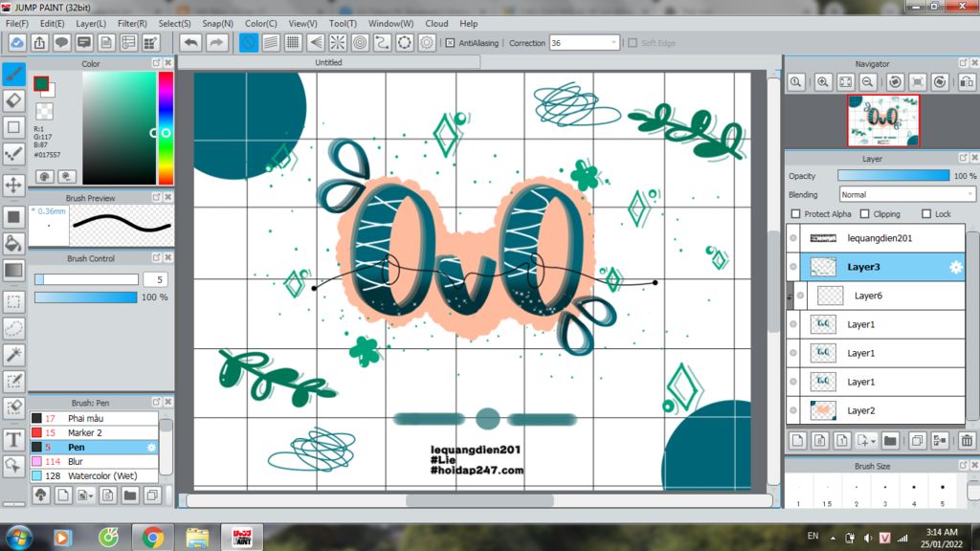980x551 pixels.
Task: Enable the curve snap icon
Action: click(382, 43)
